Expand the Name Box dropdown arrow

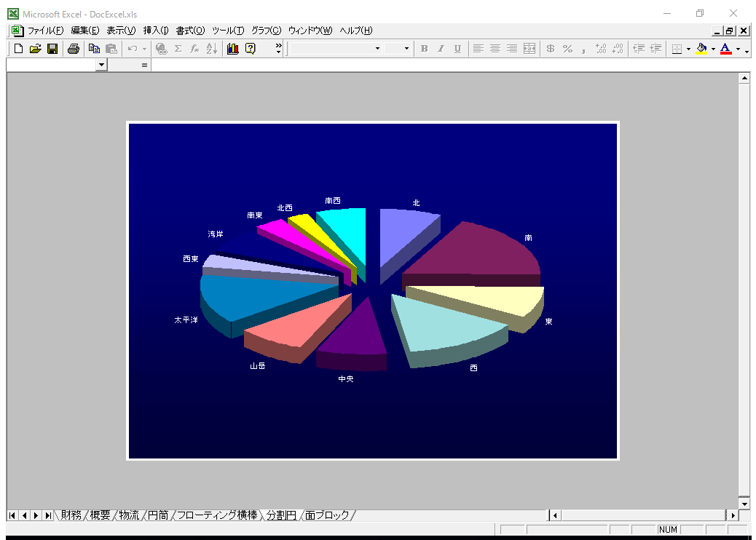click(x=101, y=65)
